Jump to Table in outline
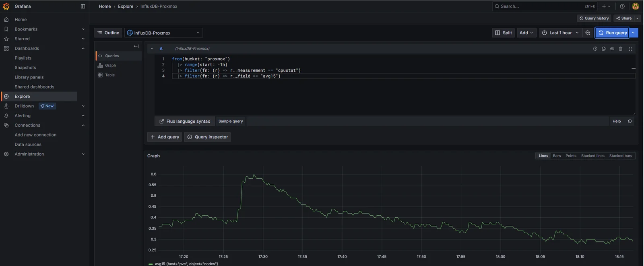Viewport: 644px width, 266px height. click(119, 75)
